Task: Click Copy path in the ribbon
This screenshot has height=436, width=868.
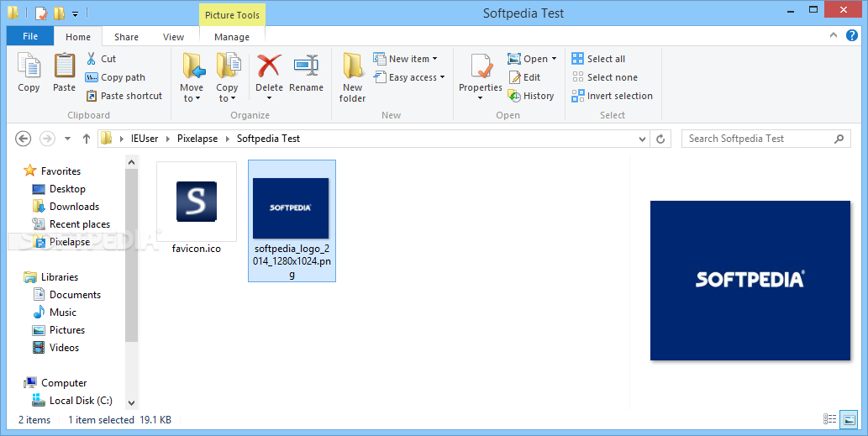Action: coord(115,77)
